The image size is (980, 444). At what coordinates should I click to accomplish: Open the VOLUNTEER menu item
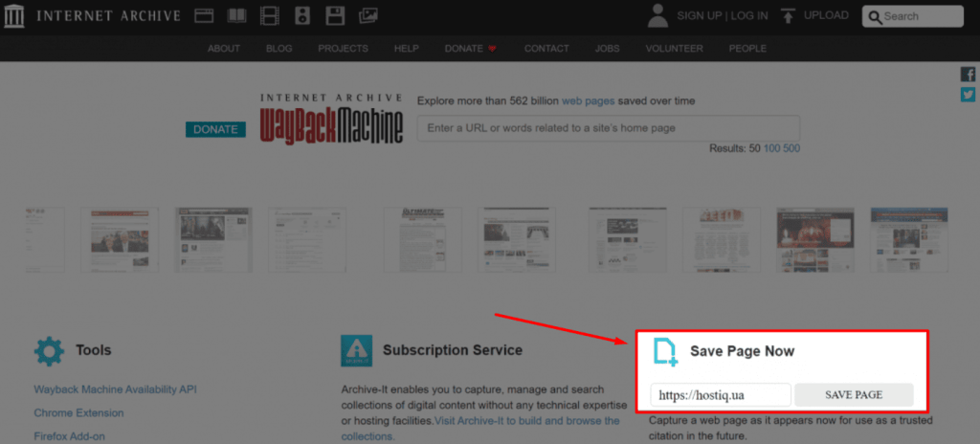[675, 48]
